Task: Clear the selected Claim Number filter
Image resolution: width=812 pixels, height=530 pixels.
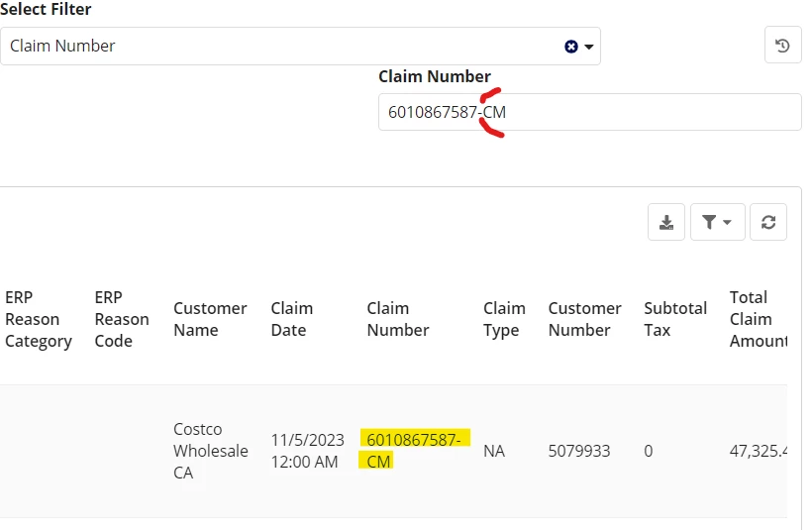Action: [x=570, y=47]
